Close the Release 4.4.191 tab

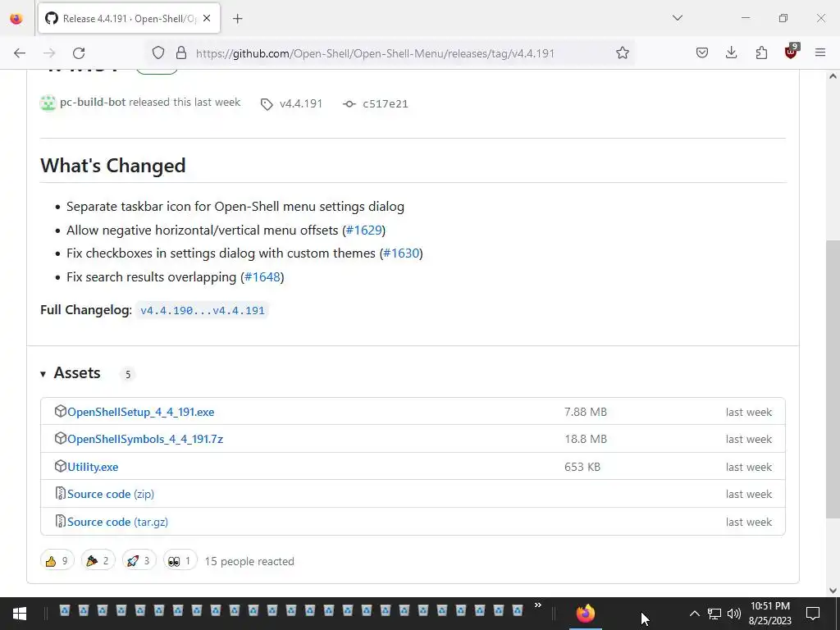click(x=207, y=19)
